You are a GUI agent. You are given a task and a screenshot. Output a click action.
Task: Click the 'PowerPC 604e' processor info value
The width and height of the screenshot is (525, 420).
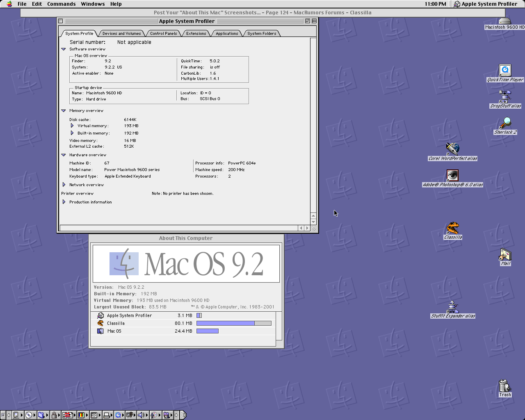(242, 163)
